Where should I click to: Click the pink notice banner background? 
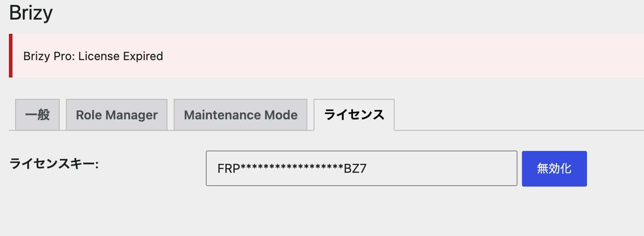(401, 56)
